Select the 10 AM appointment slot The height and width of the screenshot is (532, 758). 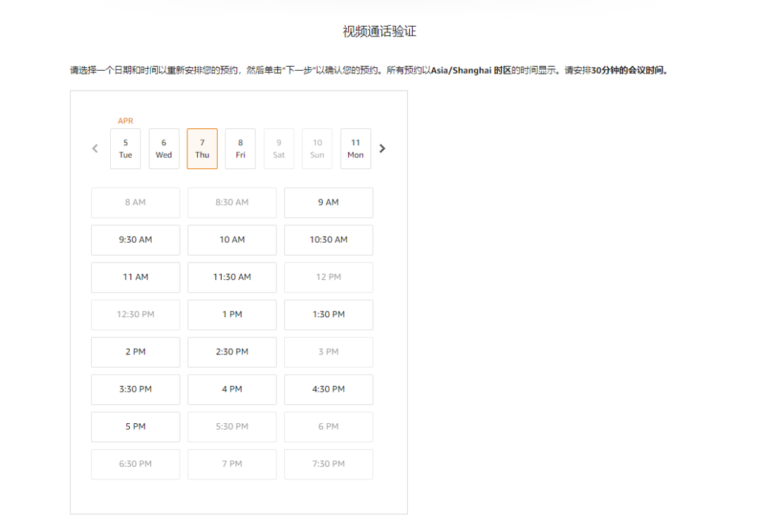tap(232, 239)
